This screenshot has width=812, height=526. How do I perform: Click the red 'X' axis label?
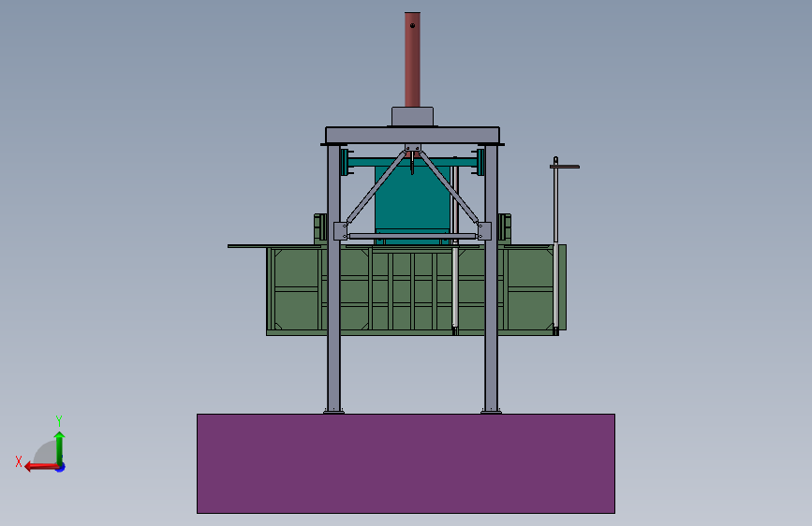[19, 461]
